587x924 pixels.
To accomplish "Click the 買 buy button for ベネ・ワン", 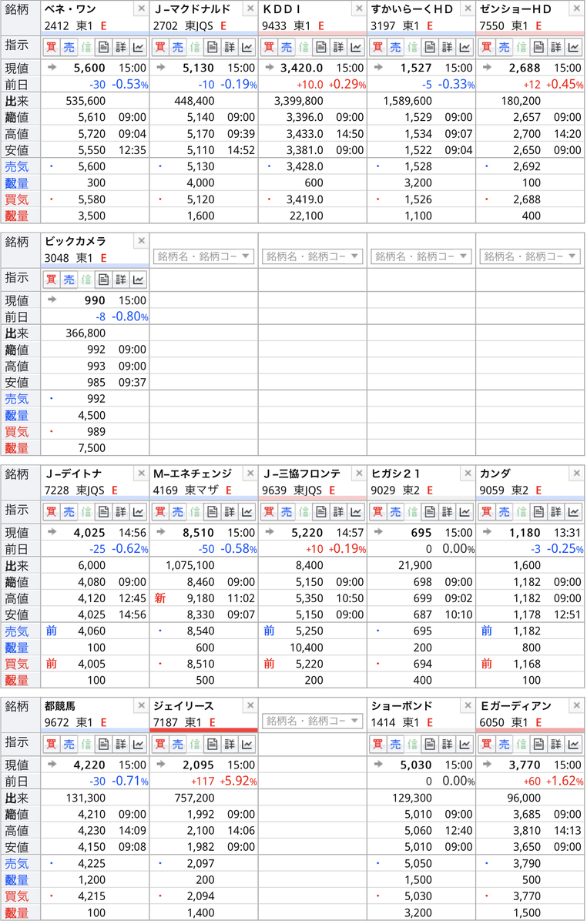I will [51, 47].
